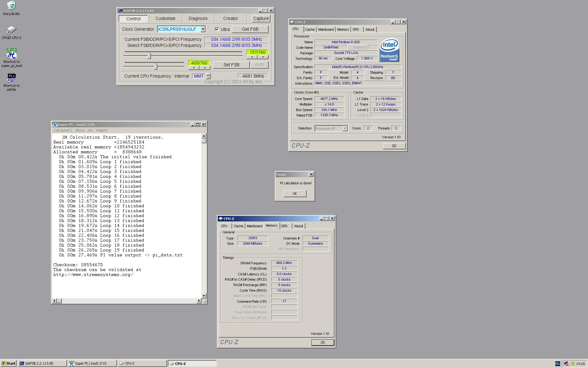Toggle the Ultra checkbox in SetFSB
The width and height of the screenshot is (588, 368).
click(x=217, y=29)
